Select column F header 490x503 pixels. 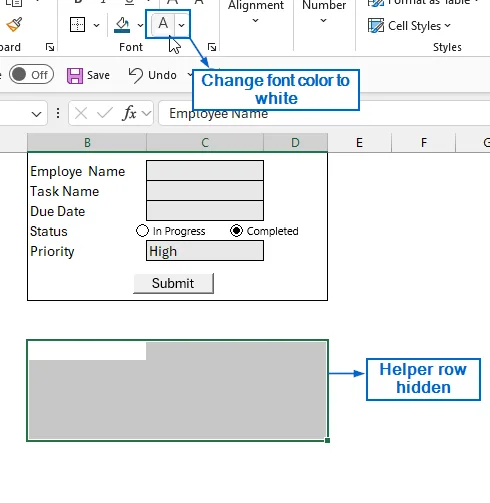click(x=424, y=143)
